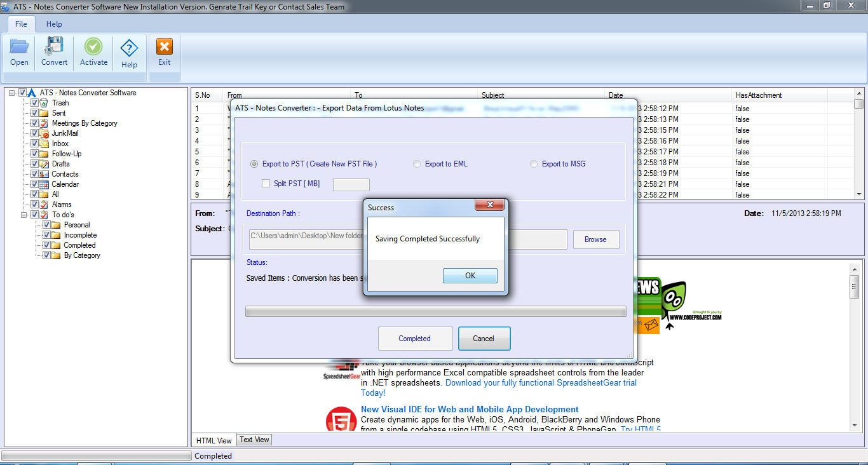Click the Convert toolbar icon
The image size is (868, 465).
(54, 46)
